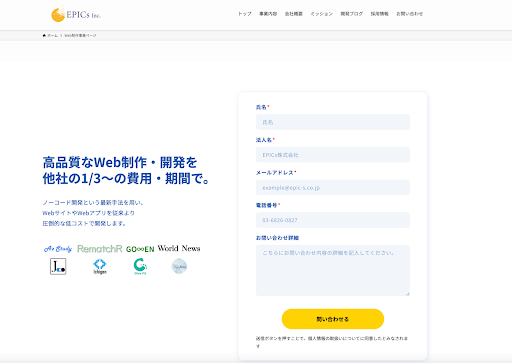
Task: Click the メールアドレス field label
Action: pos(275,173)
